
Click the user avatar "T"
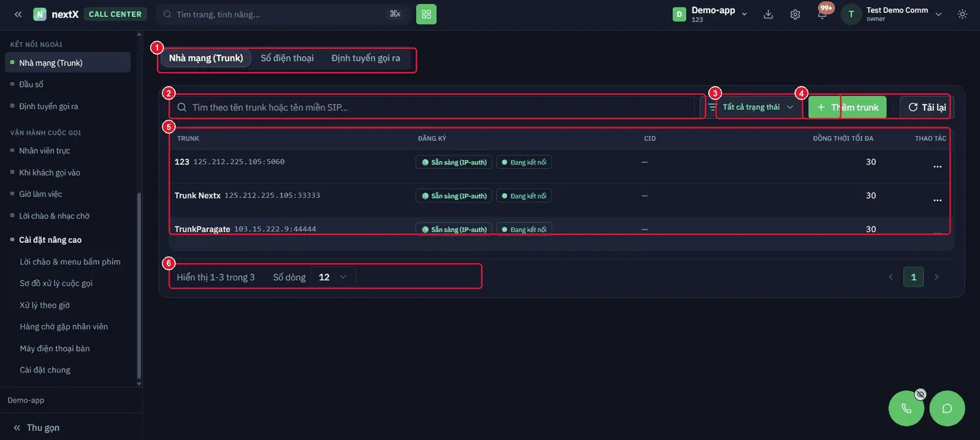851,14
